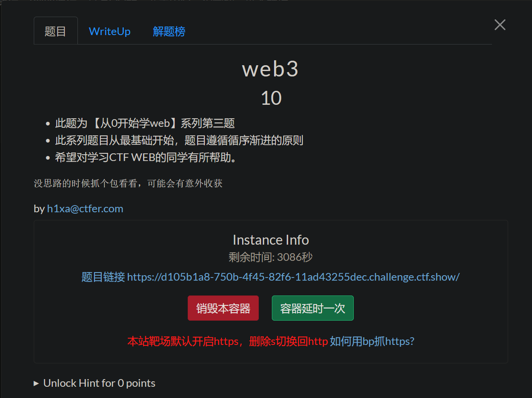This screenshot has width=532, height=398.
Task: Click the 剩余时间: 3086秒 countdown
Action: tap(271, 257)
